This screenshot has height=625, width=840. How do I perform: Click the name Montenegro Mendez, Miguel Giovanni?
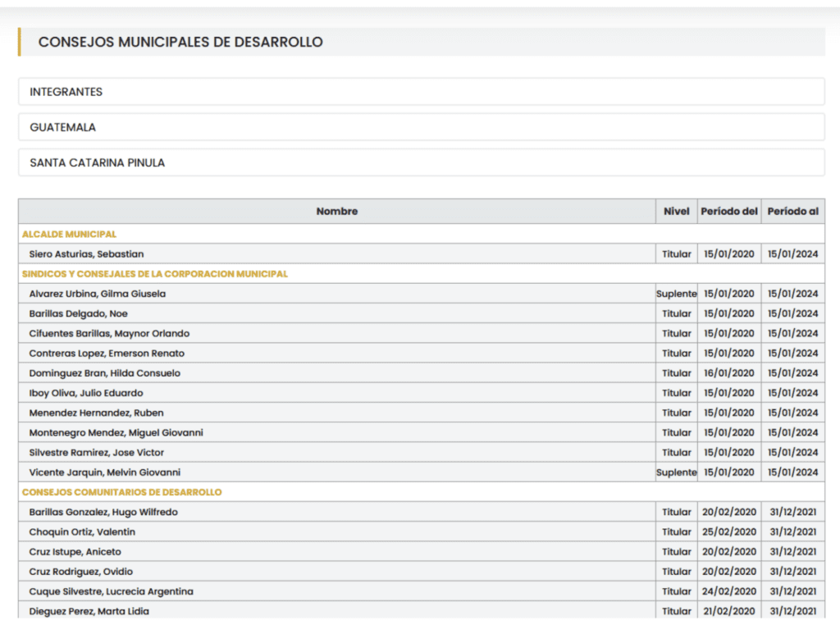click(116, 432)
